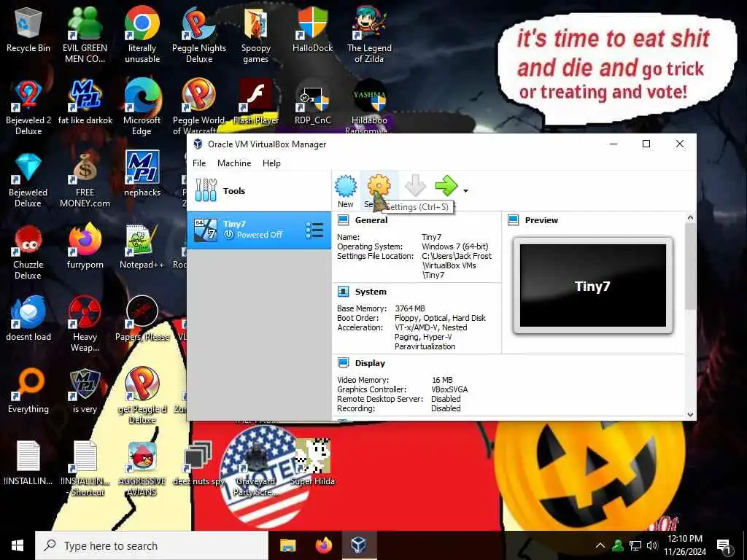Image resolution: width=747 pixels, height=560 pixels.
Task: Click details pane scrollbar down arrow
Action: pyautogui.click(x=690, y=414)
